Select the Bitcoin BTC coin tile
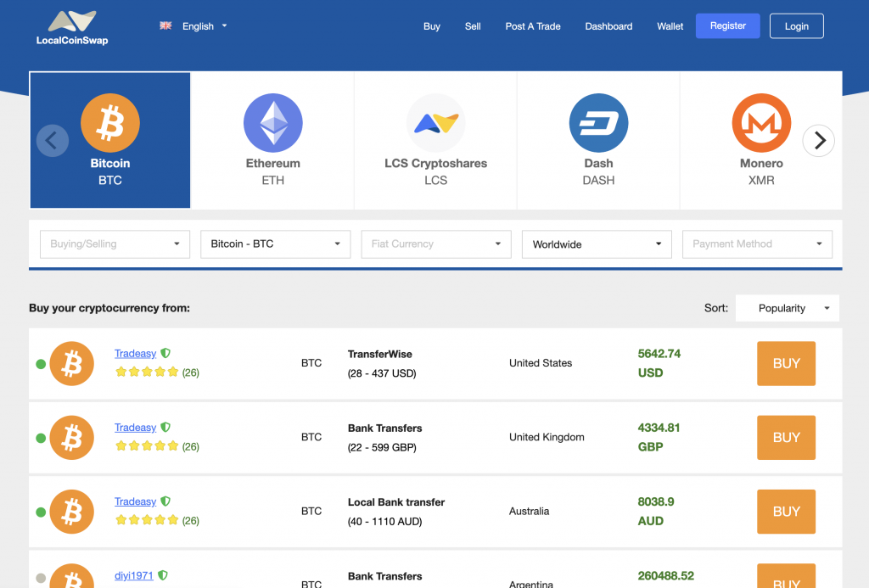 pyautogui.click(x=110, y=140)
